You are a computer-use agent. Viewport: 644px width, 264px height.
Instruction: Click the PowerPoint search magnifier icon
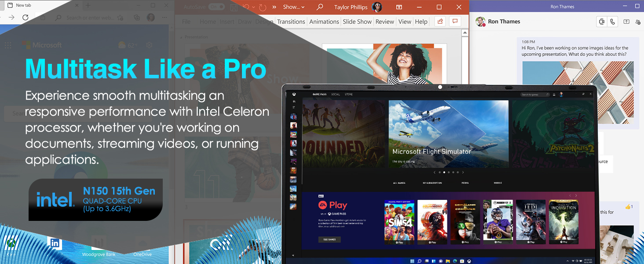coord(320,7)
